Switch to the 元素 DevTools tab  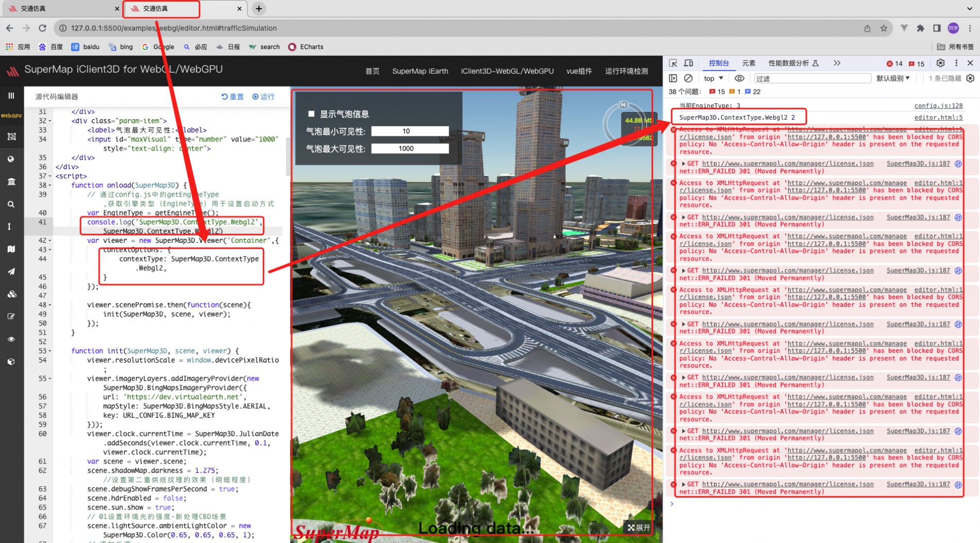(x=748, y=63)
